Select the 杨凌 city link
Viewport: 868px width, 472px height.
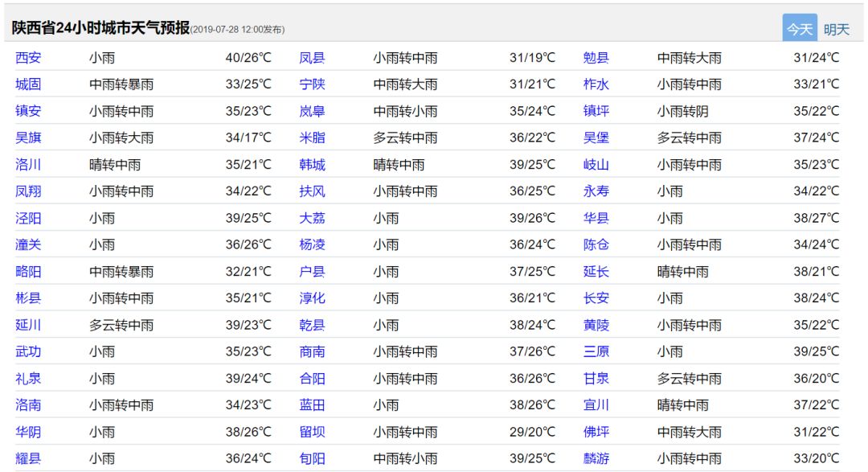tap(312, 244)
